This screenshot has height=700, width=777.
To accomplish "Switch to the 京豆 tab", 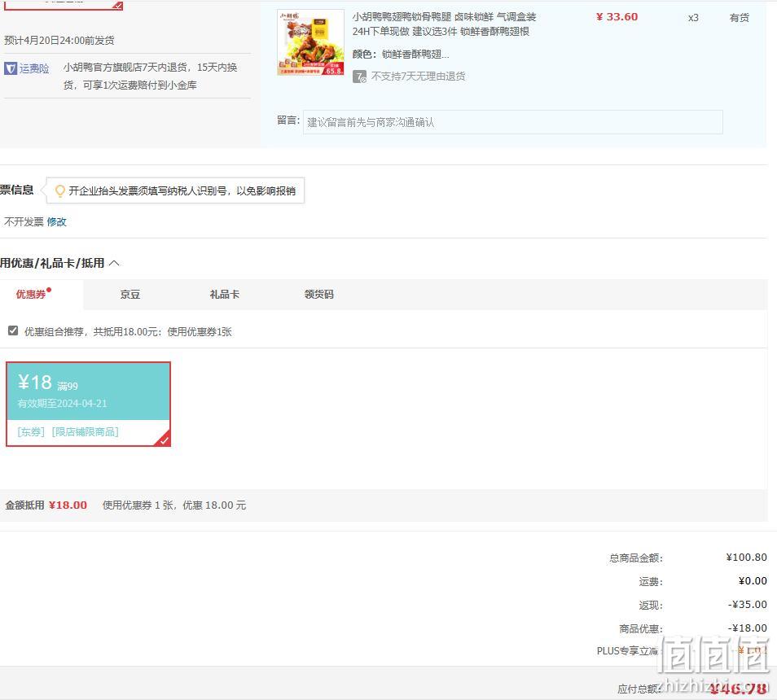I will 130,295.
